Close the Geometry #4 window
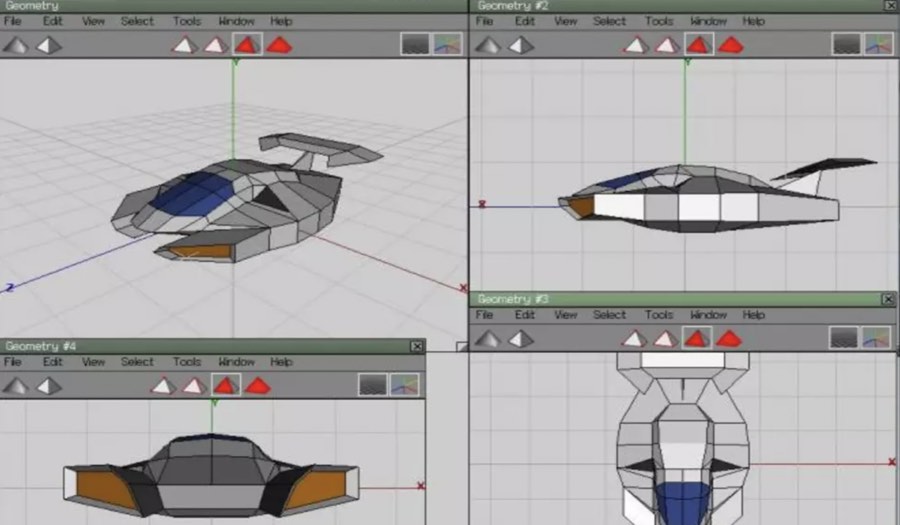This screenshot has width=900, height=525. pos(417,346)
